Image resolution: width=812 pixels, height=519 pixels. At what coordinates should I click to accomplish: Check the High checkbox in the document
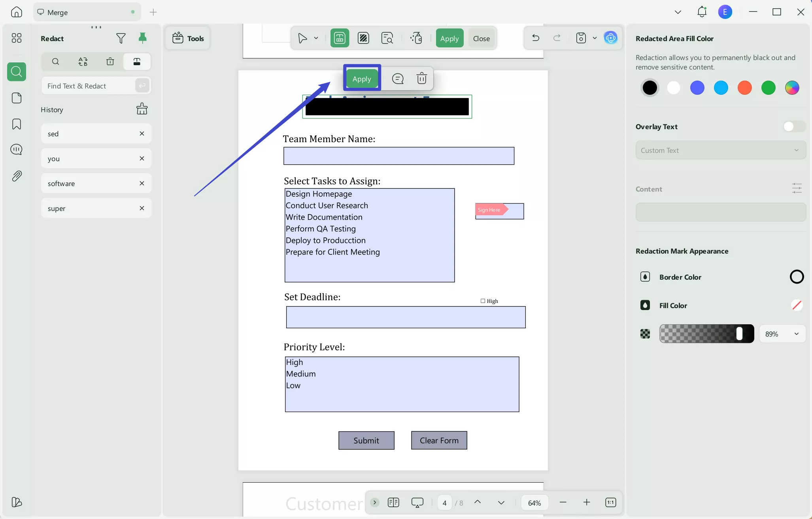(x=483, y=301)
